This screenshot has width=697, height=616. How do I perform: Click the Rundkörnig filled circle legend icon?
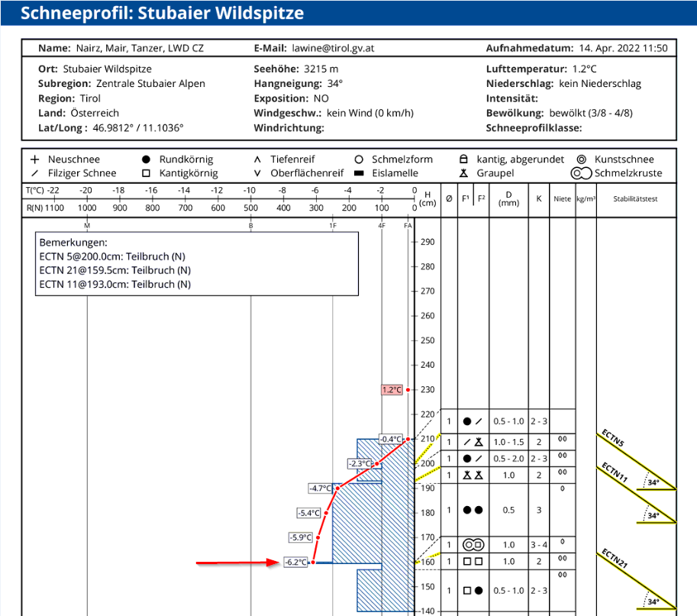pyautogui.click(x=146, y=159)
